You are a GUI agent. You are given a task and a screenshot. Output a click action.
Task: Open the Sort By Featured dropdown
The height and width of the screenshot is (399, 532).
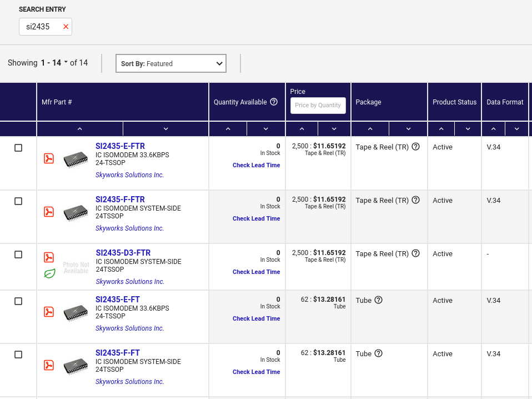tap(170, 63)
